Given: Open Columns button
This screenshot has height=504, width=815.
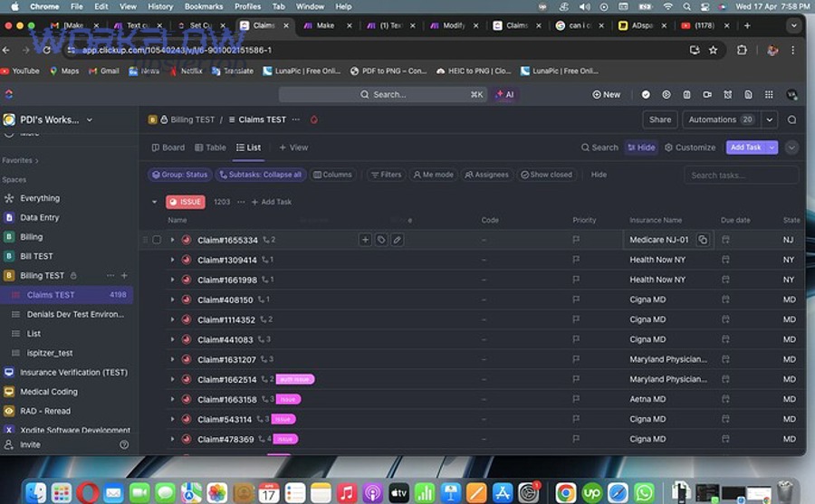Looking at the screenshot, I should point(332,175).
